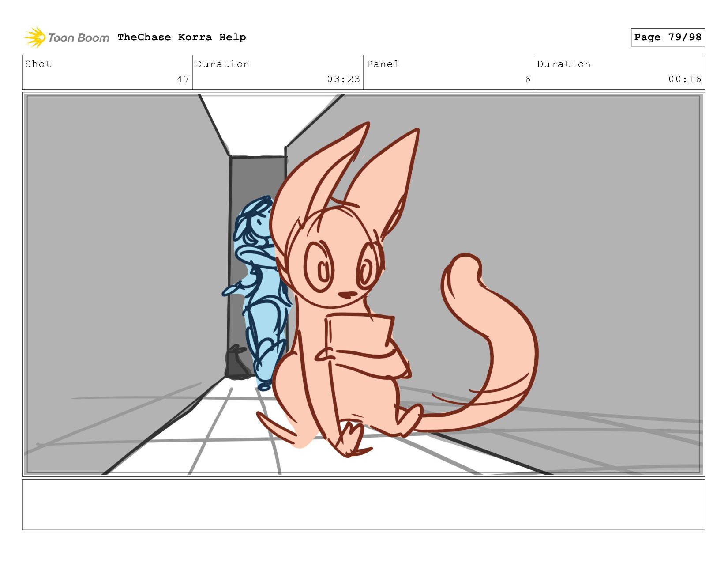Click the 'Page 79/98' box
The image size is (728, 563).
click(668, 37)
